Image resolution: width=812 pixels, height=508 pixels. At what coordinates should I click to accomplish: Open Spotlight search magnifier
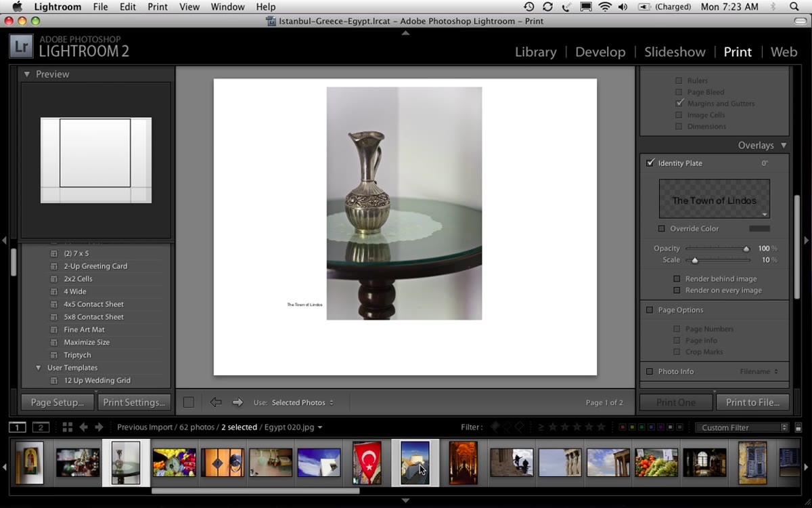tap(794, 7)
